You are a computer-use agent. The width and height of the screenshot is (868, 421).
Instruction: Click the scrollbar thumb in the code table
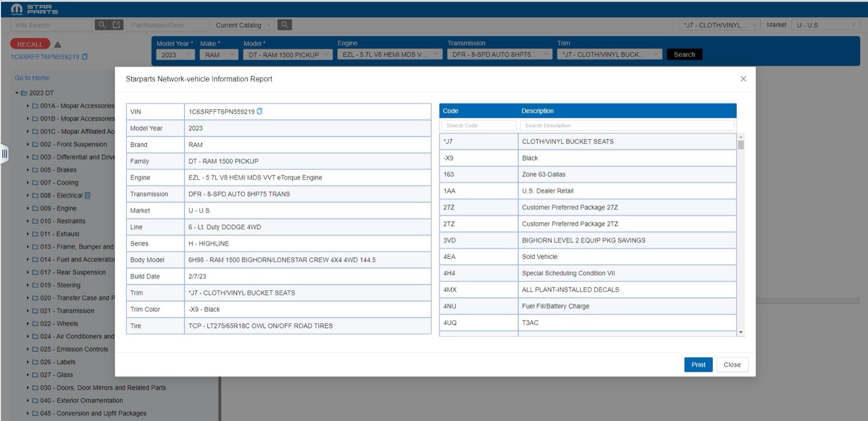(x=741, y=144)
